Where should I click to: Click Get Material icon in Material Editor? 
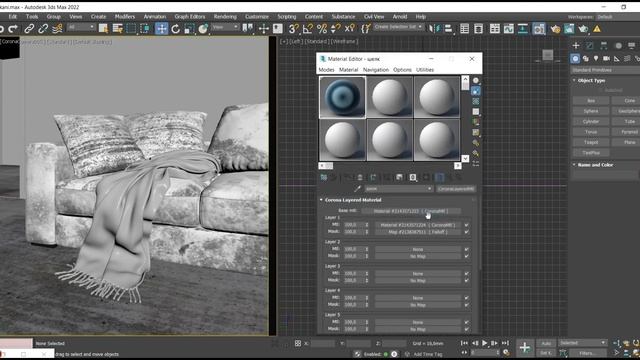[x=324, y=177]
